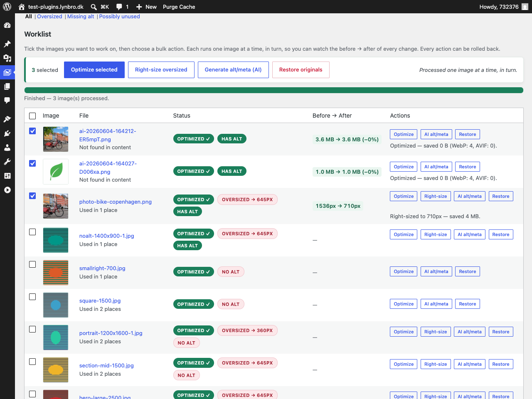Open user avatar next to Howdy
This screenshot has width=532, height=399.
(525, 7)
